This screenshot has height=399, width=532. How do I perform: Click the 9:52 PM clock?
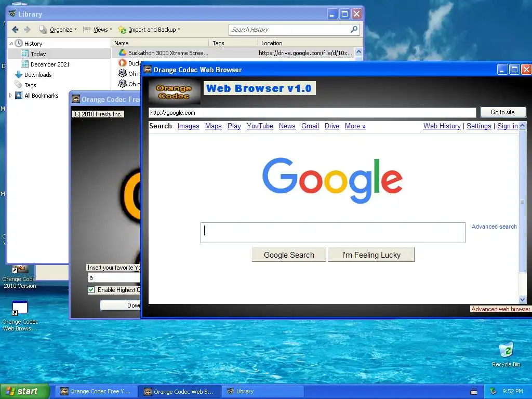[513, 392]
